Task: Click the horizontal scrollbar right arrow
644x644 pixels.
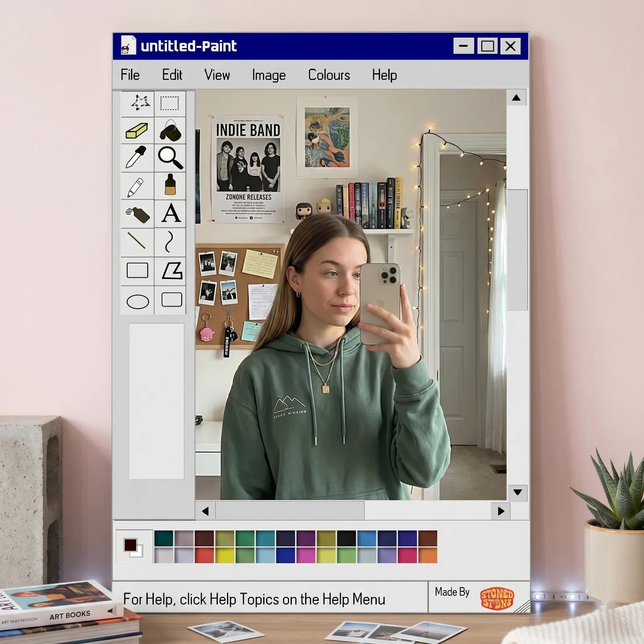Action: [501, 511]
